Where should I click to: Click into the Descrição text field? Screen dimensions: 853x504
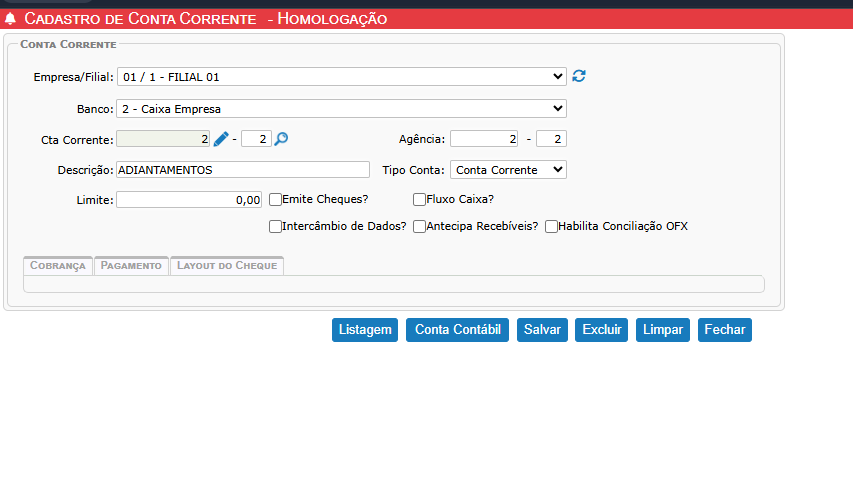point(243,170)
